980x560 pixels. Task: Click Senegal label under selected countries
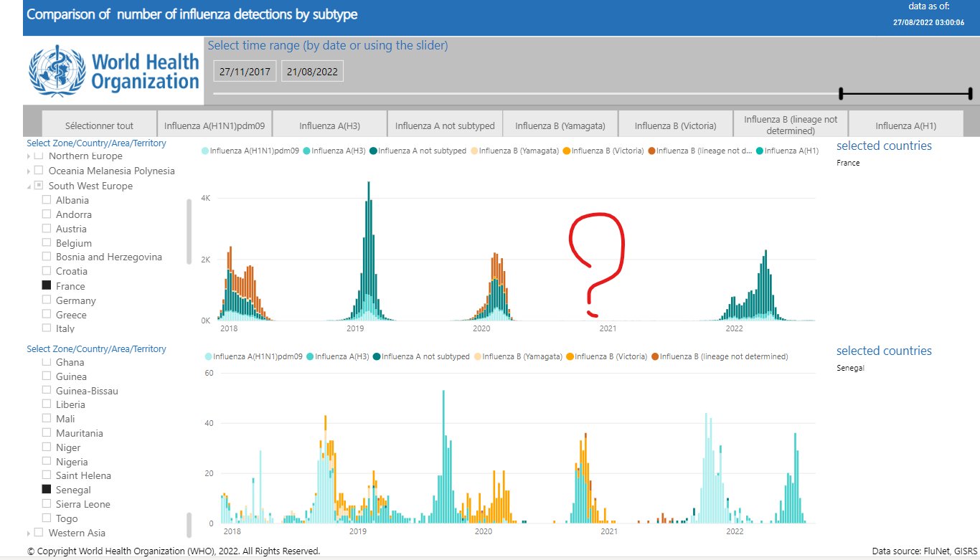click(x=850, y=369)
